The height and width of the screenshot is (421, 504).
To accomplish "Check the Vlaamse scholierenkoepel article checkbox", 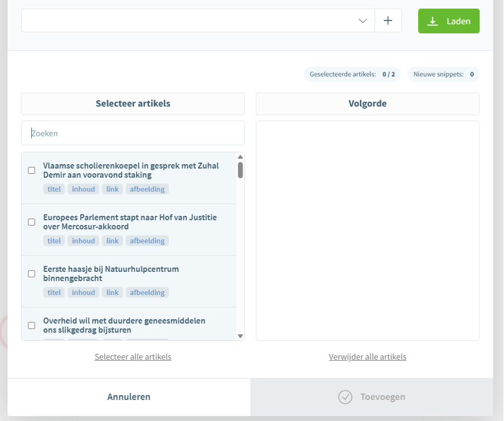I will click(32, 170).
